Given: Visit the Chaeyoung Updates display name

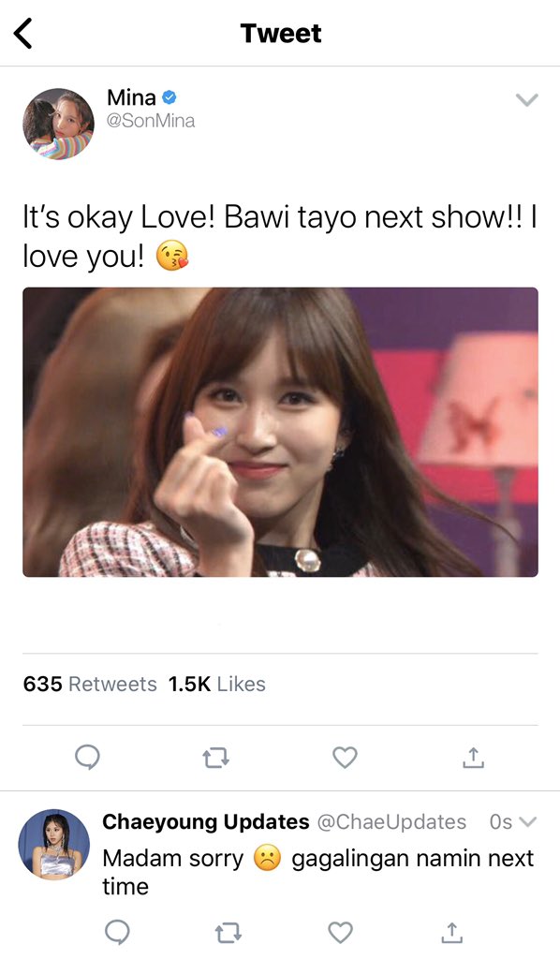Looking at the screenshot, I should 206,821.
